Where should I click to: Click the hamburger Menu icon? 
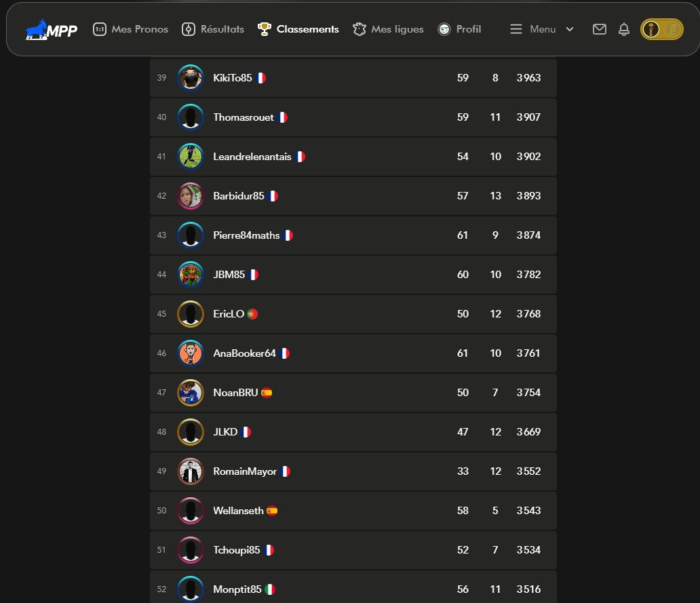(x=516, y=29)
